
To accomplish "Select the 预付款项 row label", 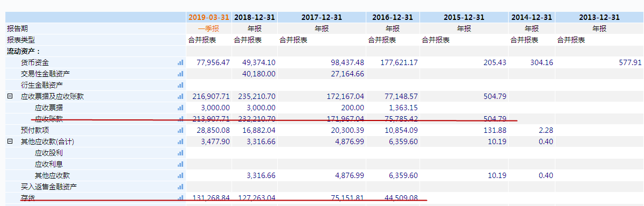I will pyautogui.click(x=34, y=130).
